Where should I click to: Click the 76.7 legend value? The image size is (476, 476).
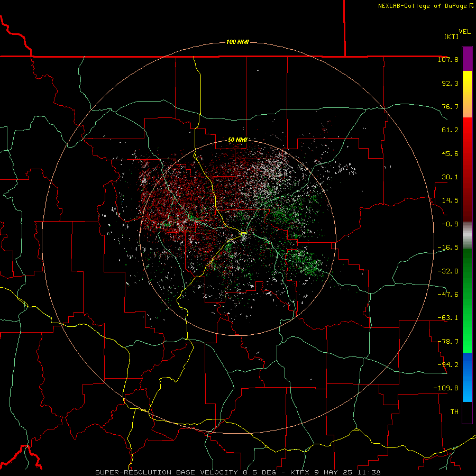pyautogui.click(x=450, y=106)
